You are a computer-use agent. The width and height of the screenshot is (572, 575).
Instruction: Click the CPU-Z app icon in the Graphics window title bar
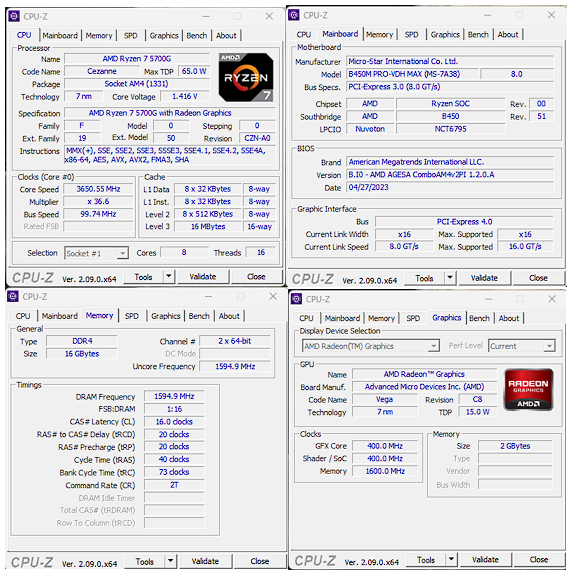point(296,299)
